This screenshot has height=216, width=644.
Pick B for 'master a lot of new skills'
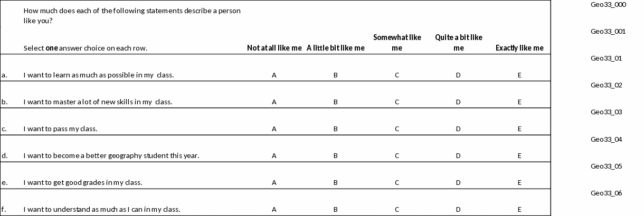(x=336, y=102)
